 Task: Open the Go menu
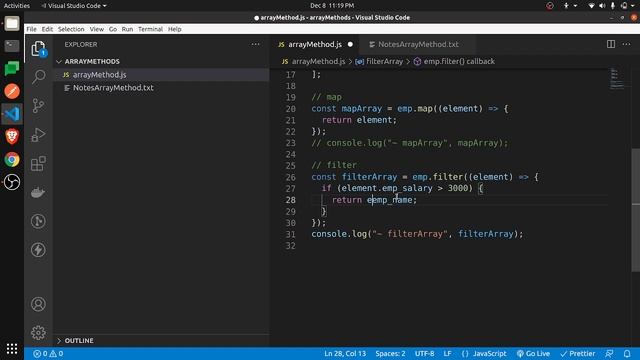(x=113, y=29)
